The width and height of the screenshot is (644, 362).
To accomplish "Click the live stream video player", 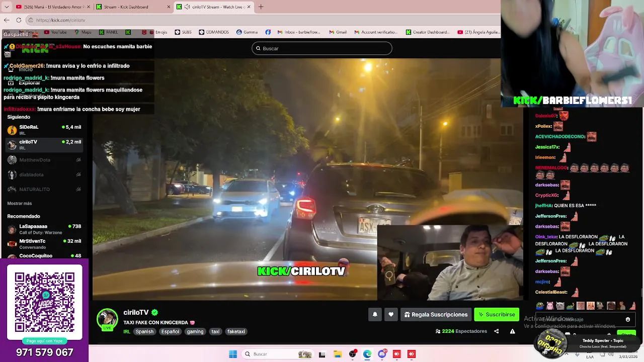I will pos(307,179).
